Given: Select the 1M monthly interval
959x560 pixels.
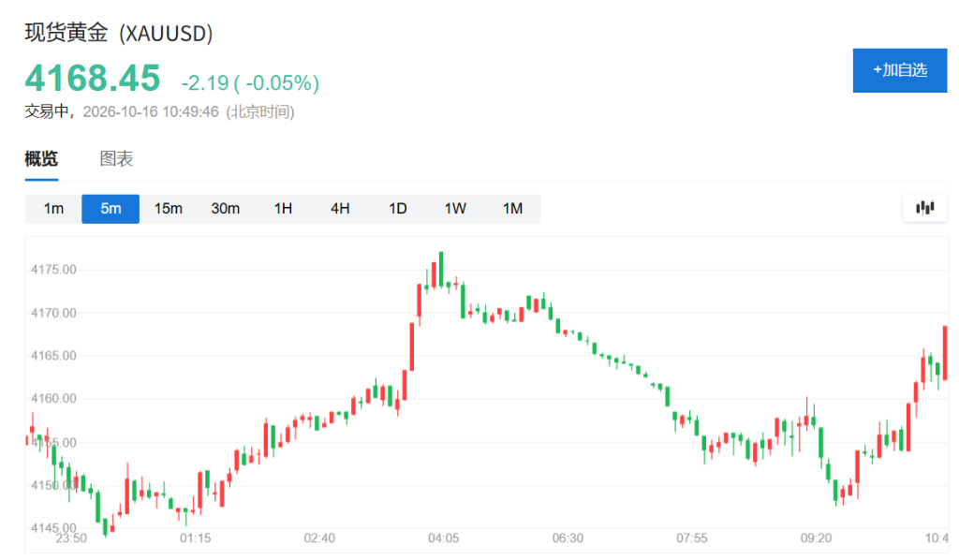Looking at the screenshot, I should coord(512,209).
